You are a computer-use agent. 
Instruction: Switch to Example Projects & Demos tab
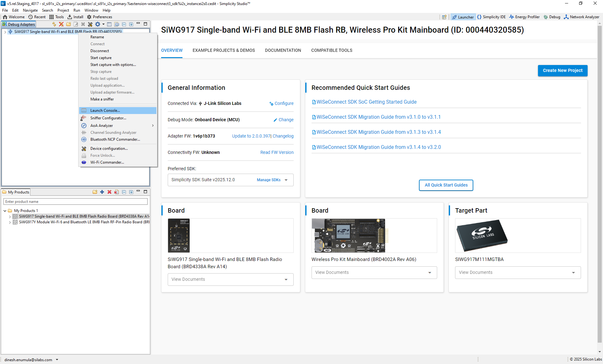pos(224,50)
